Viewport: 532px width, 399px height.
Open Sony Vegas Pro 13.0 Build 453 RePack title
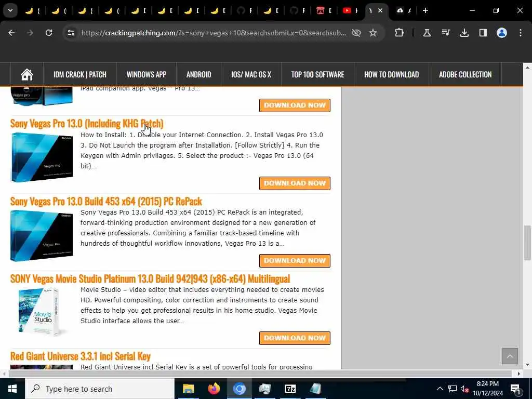coord(106,201)
